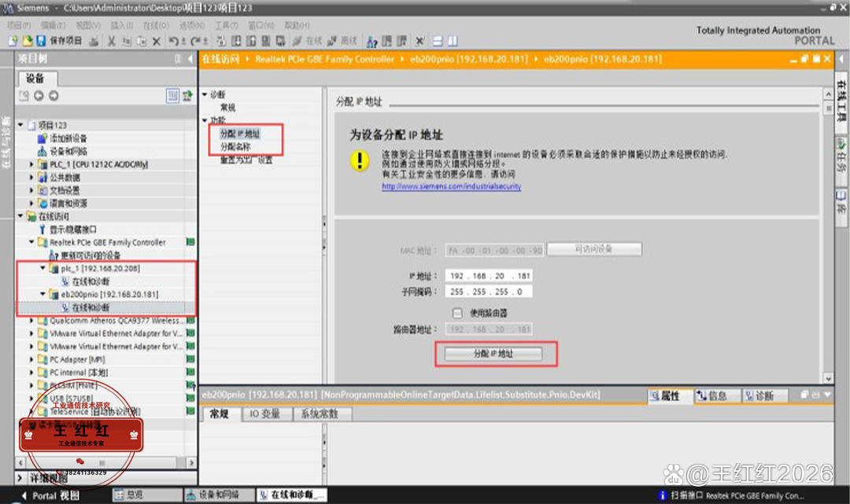Open 设备和网络 in project tree
Viewport: 850px width, 504px height.
tap(68, 152)
